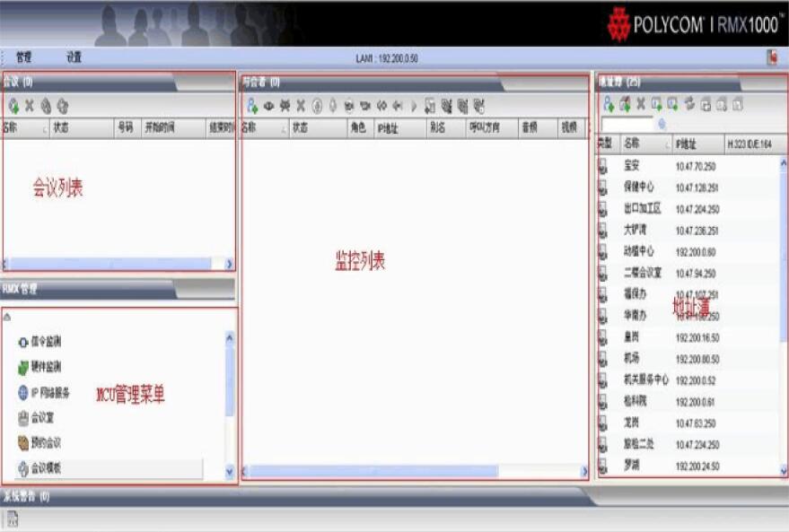Click the New Conference icon in 会议 panel

click(13, 106)
